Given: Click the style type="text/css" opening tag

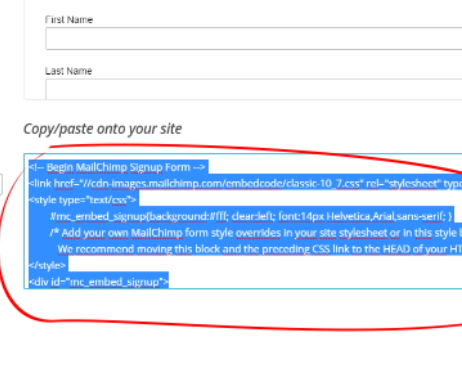Looking at the screenshot, I should pos(83,200).
